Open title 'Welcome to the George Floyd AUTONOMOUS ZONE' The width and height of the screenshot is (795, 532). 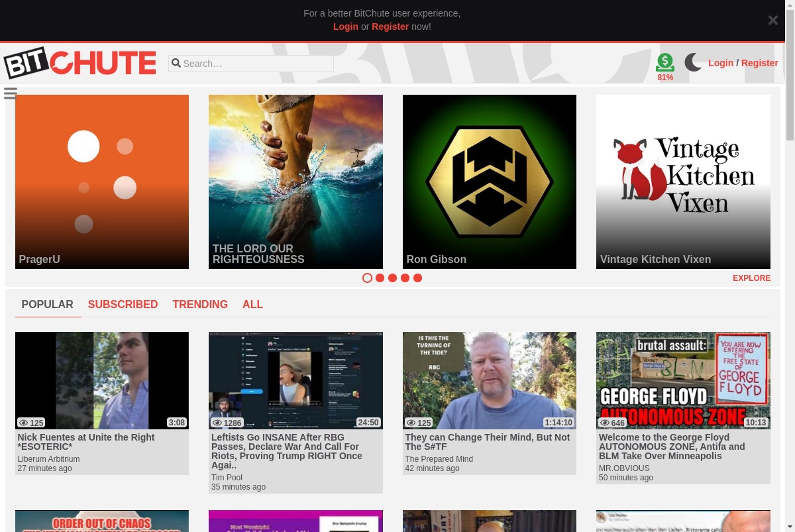coord(672,447)
